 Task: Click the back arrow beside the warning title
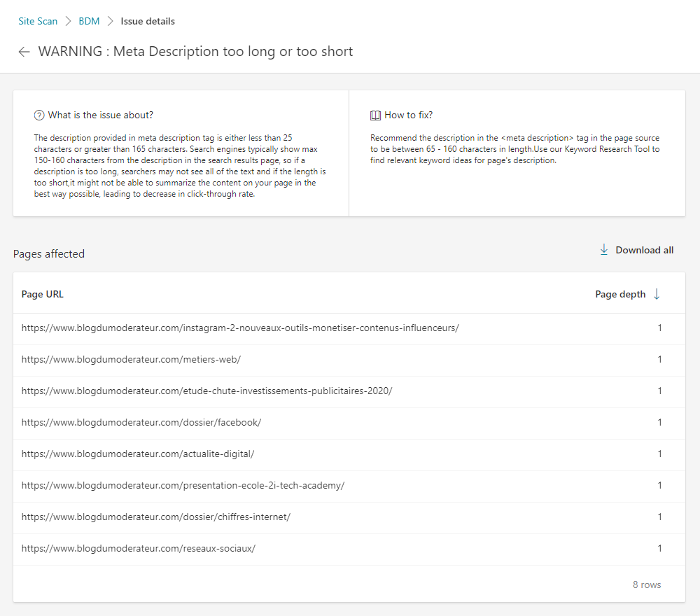(x=24, y=52)
